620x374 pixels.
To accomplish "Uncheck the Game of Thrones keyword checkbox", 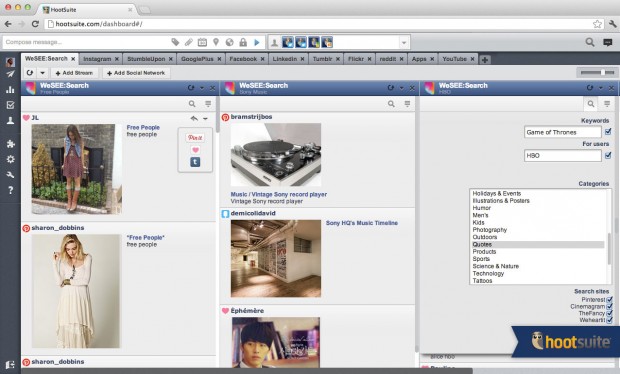I will (x=608, y=132).
